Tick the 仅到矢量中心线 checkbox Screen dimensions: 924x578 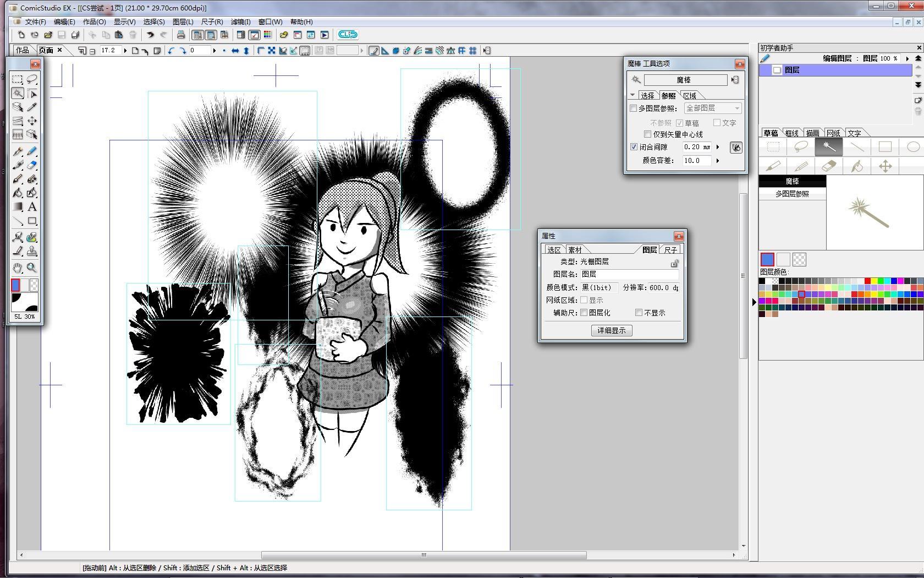point(648,134)
